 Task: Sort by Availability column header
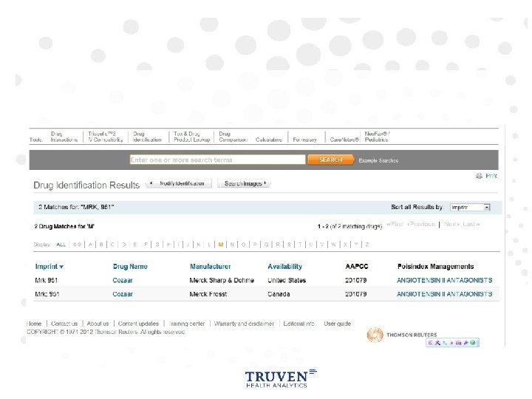pyautogui.click(x=284, y=266)
